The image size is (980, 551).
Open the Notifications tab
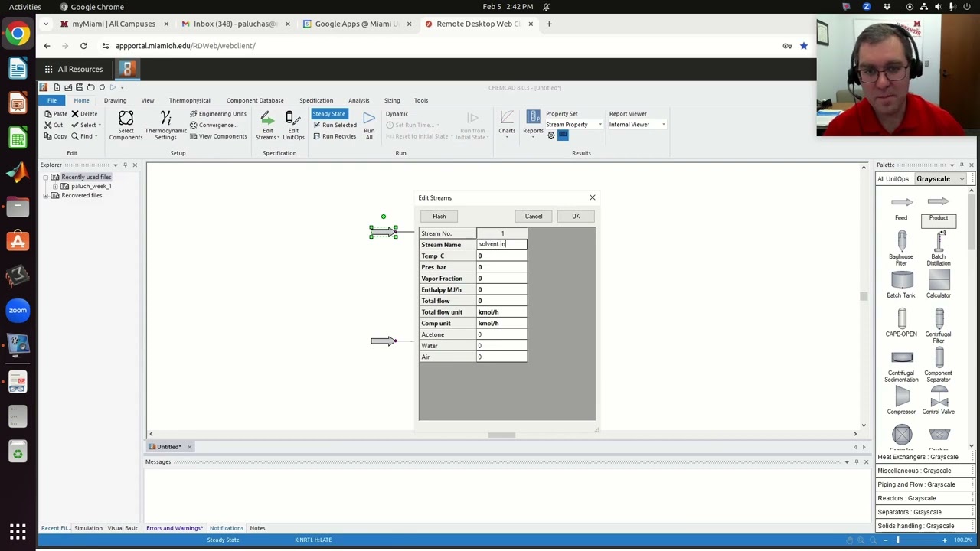tap(227, 528)
